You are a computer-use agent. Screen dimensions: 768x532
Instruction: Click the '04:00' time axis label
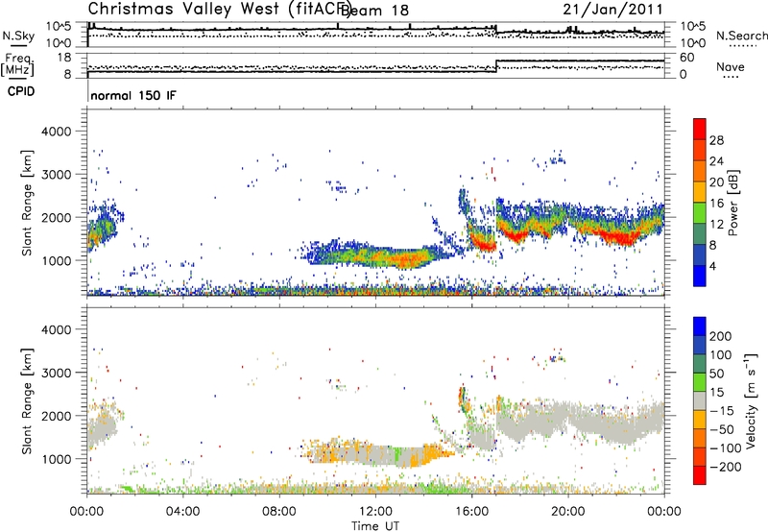click(183, 512)
